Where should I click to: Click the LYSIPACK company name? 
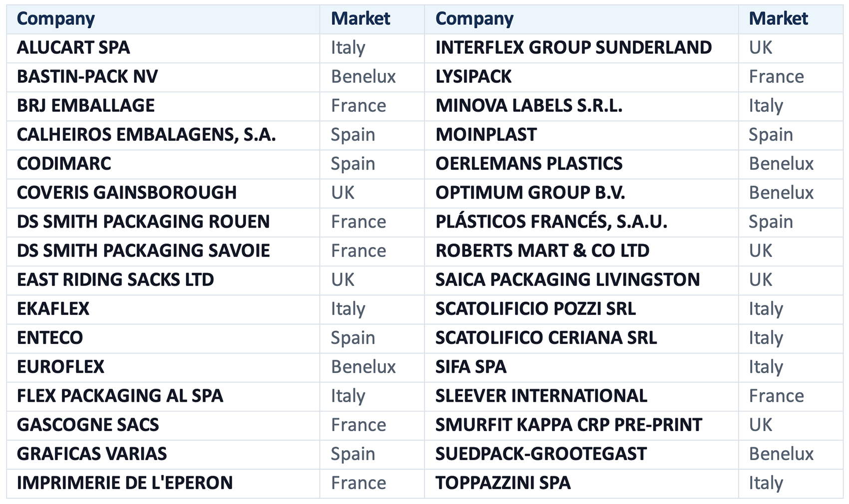click(x=473, y=77)
